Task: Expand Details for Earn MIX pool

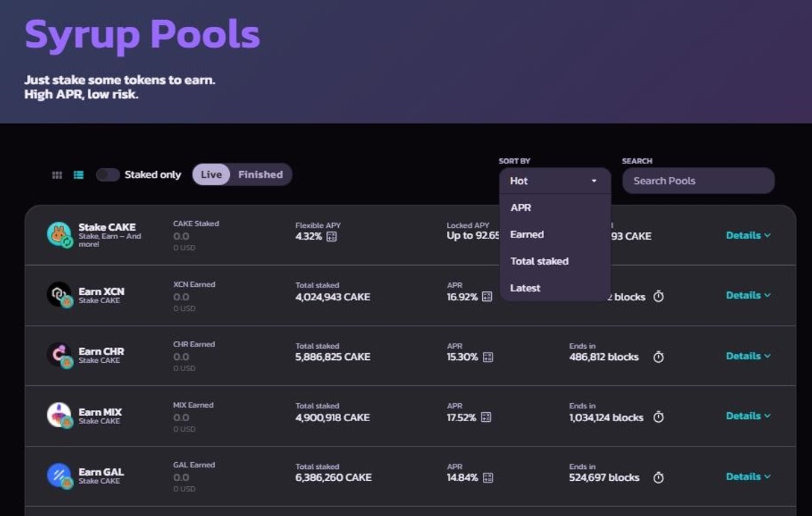Action: coord(748,416)
